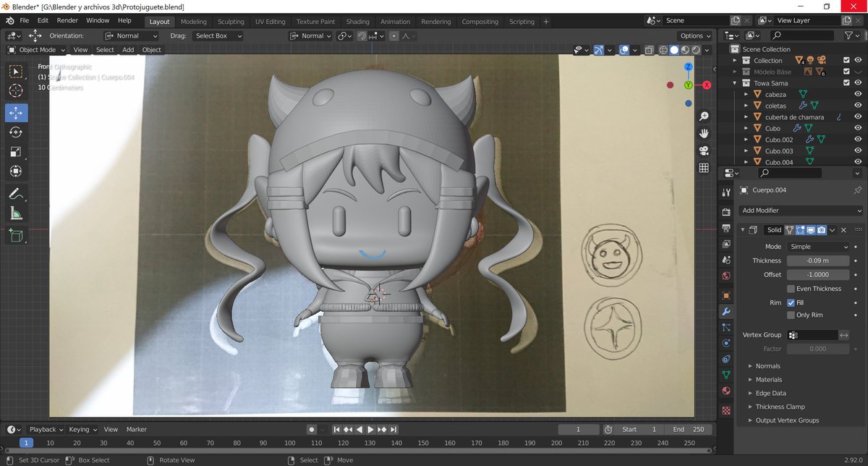Activate the Transform tool

coord(16,171)
